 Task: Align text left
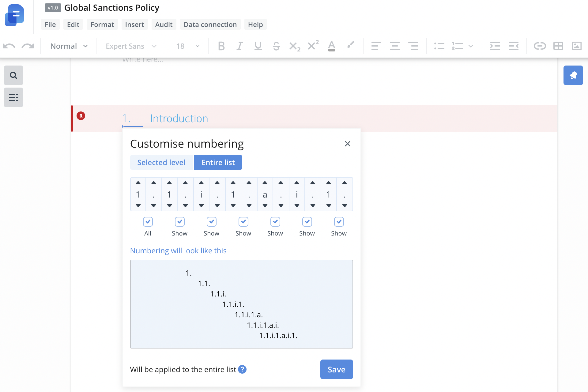point(376,46)
